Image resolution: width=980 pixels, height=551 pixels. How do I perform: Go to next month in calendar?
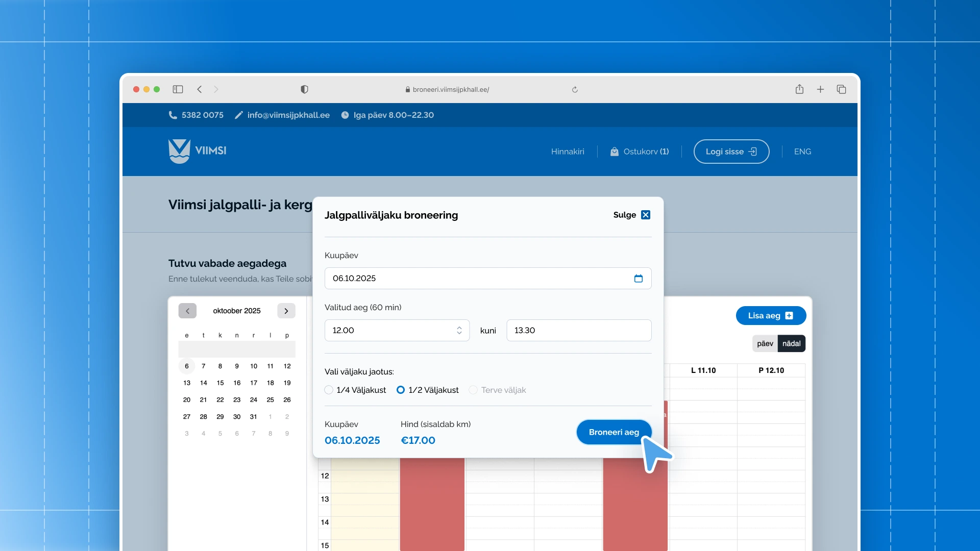click(286, 311)
